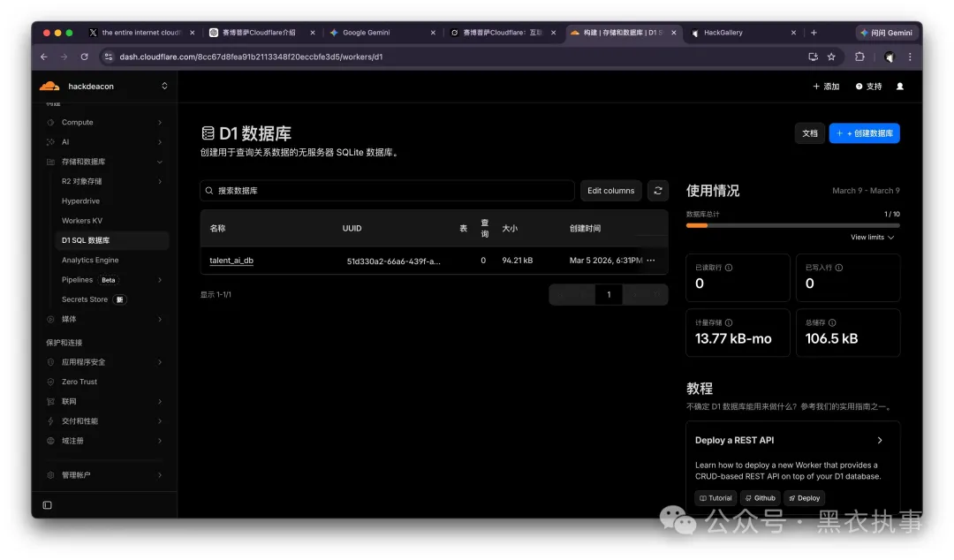Open the talent_ai_db row actions menu
Image resolution: width=954 pixels, height=560 pixels.
[651, 261]
